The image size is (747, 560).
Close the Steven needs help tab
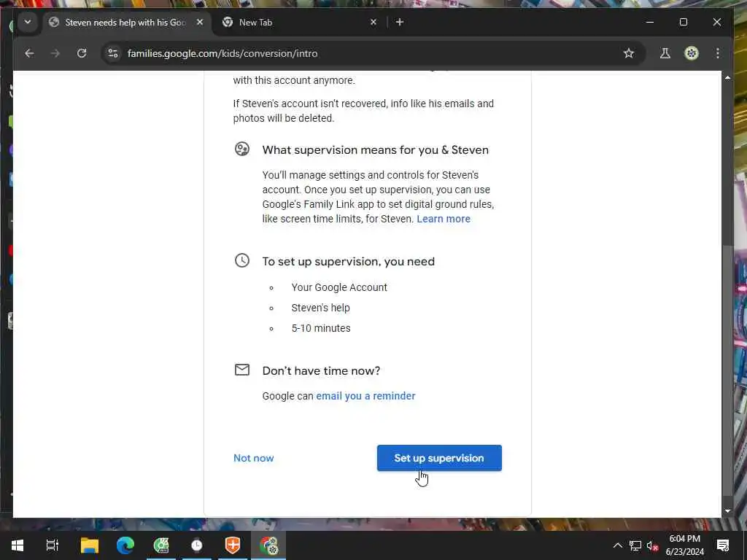pos(200,22)
